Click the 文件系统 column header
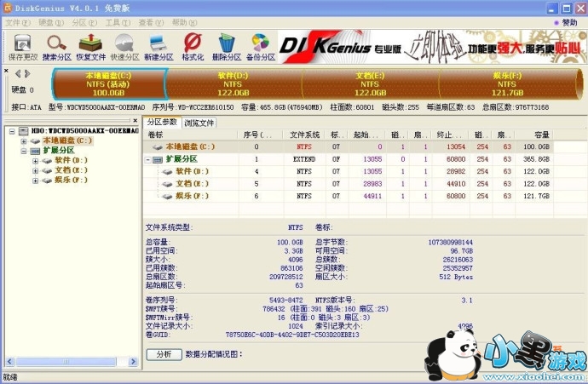 coord(304,135)
